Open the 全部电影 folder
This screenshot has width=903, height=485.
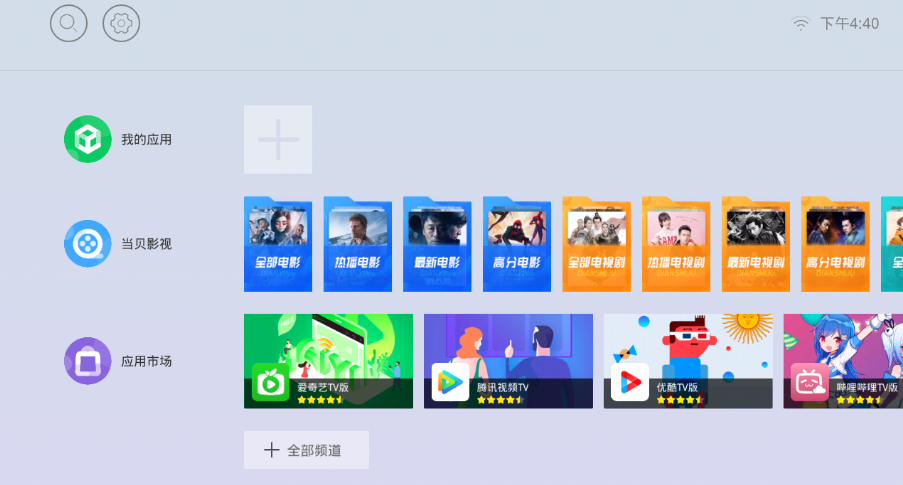pyautogui.click(x=278, y=244)
